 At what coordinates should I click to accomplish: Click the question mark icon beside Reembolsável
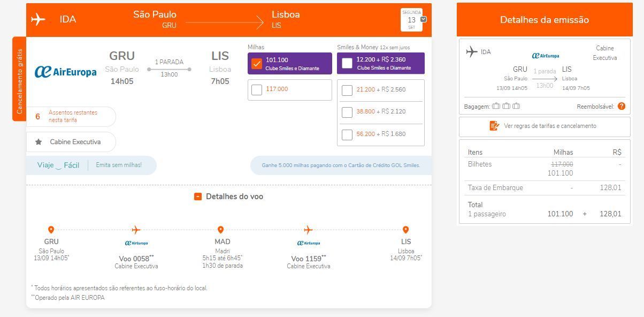[621, 106]
